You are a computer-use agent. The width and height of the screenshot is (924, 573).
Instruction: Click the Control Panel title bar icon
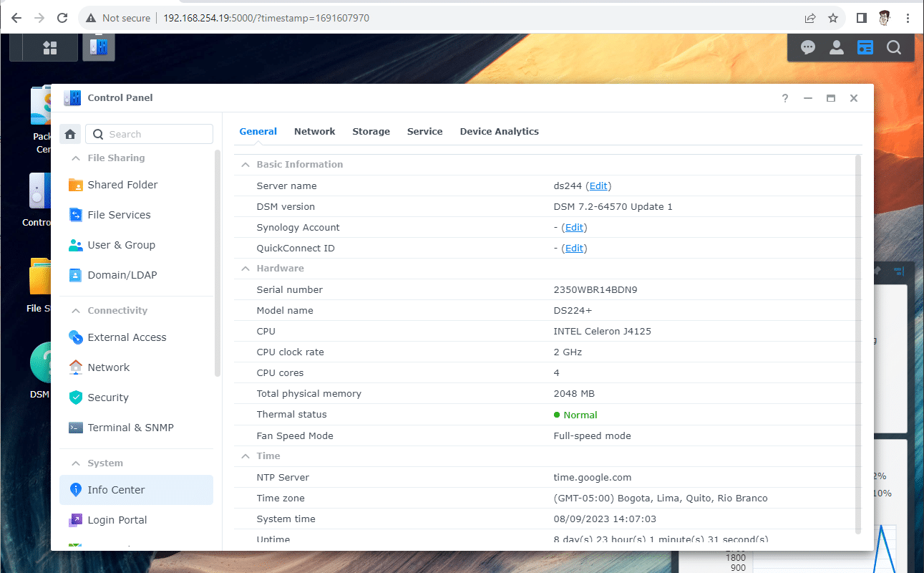point(72,98)
